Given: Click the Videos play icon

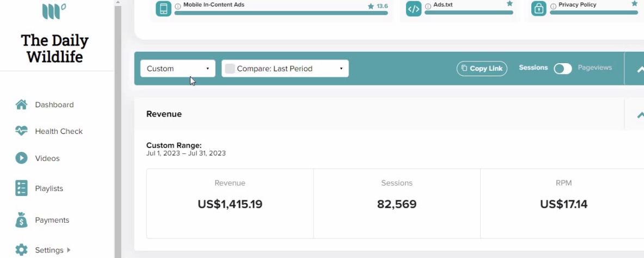Looking at the screenshot, I should click(21, 158).
